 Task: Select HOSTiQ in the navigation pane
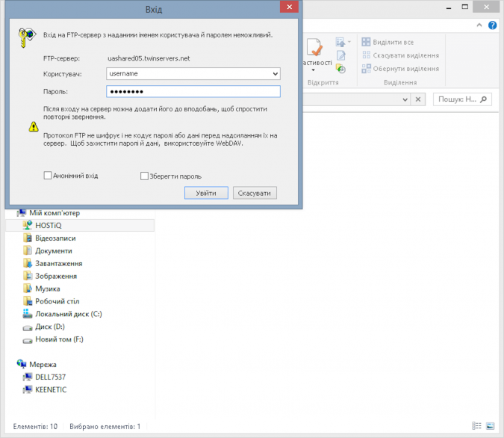[51, 225]
